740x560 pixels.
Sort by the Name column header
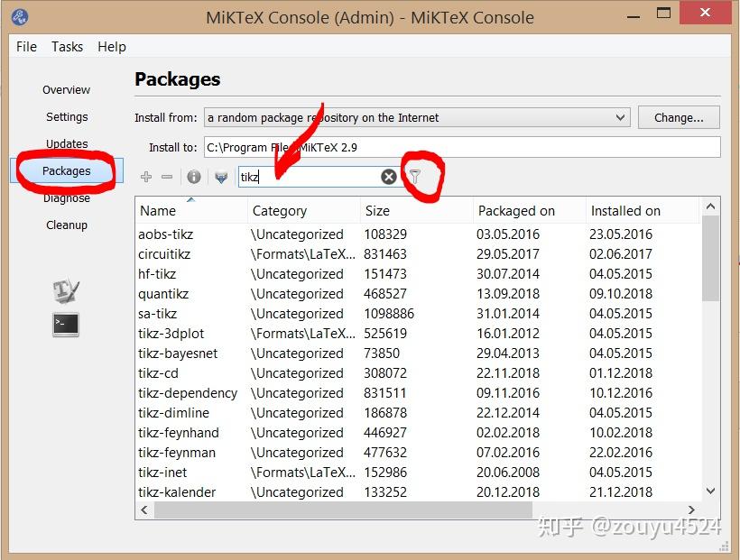pos(191,210)
